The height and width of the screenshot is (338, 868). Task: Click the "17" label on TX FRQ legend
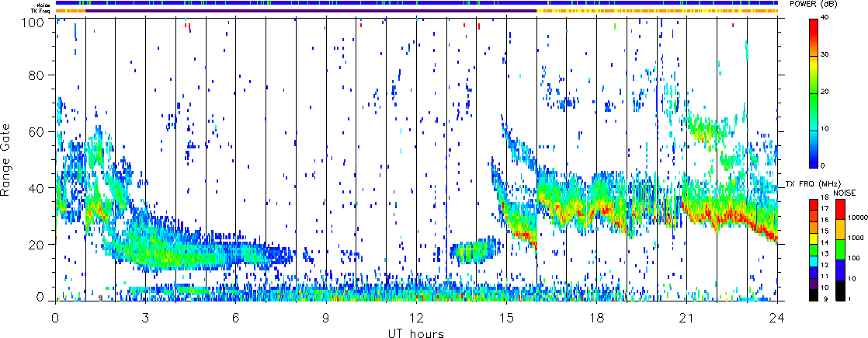825,208
